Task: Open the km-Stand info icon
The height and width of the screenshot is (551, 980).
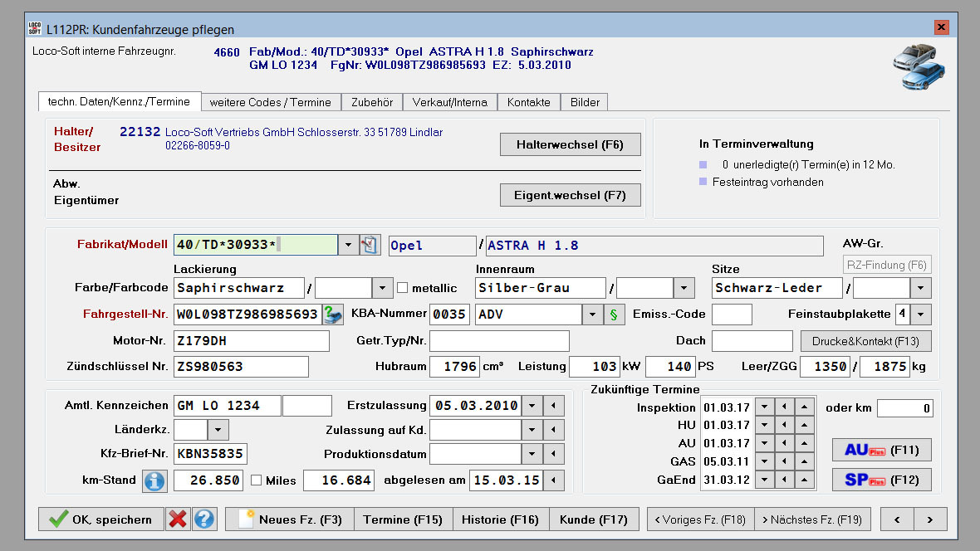Action: 154,480
